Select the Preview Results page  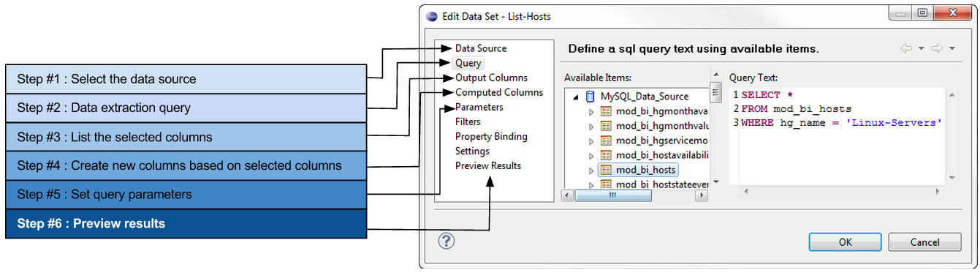click(x=488, y=165)
